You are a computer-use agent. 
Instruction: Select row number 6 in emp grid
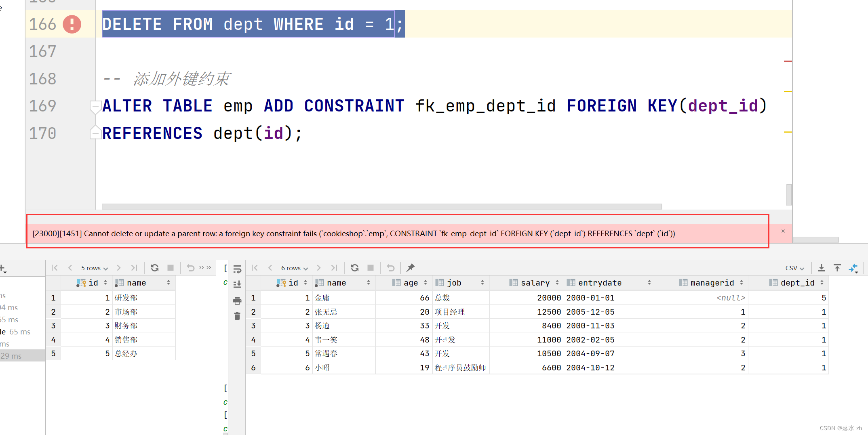pos(253,368)
